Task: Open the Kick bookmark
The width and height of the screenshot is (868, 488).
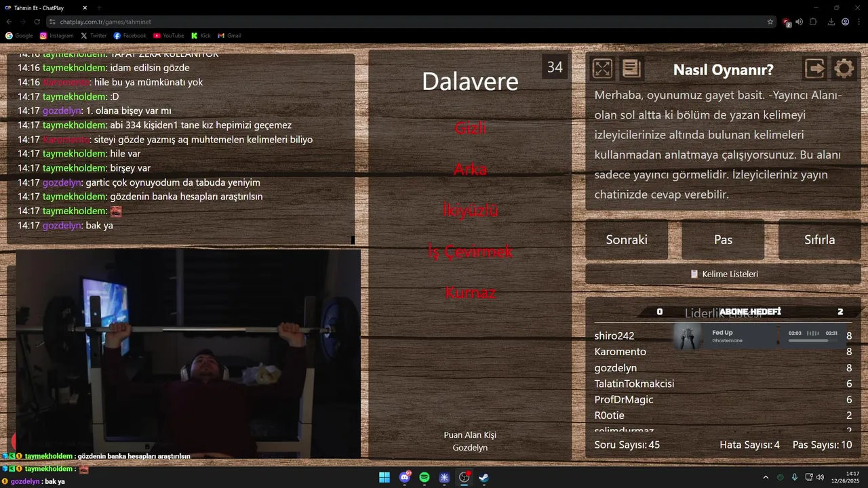Action: [x=201, y=35]
